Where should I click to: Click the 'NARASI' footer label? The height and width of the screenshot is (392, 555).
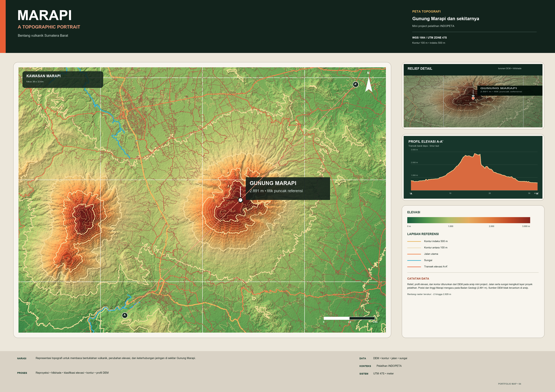22,358
